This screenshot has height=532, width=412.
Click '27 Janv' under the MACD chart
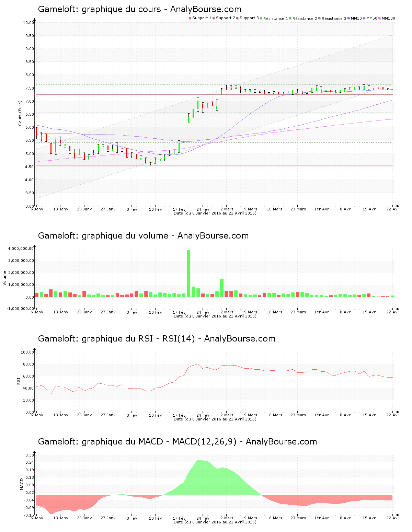point(108,518)
